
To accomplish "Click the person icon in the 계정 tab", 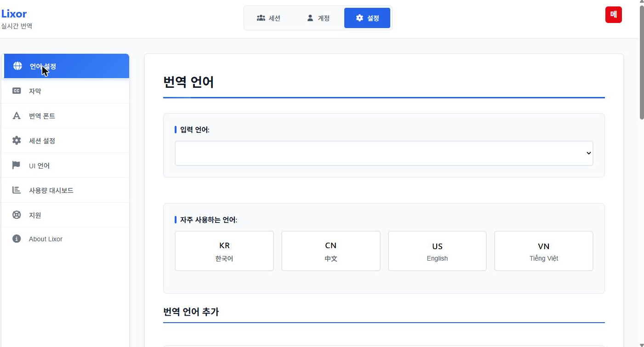I will pos(310,18).
